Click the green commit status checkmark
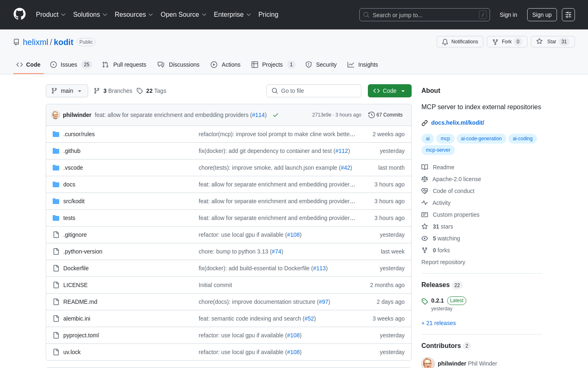This screenshot has width=588, height=368. [276, 115]
